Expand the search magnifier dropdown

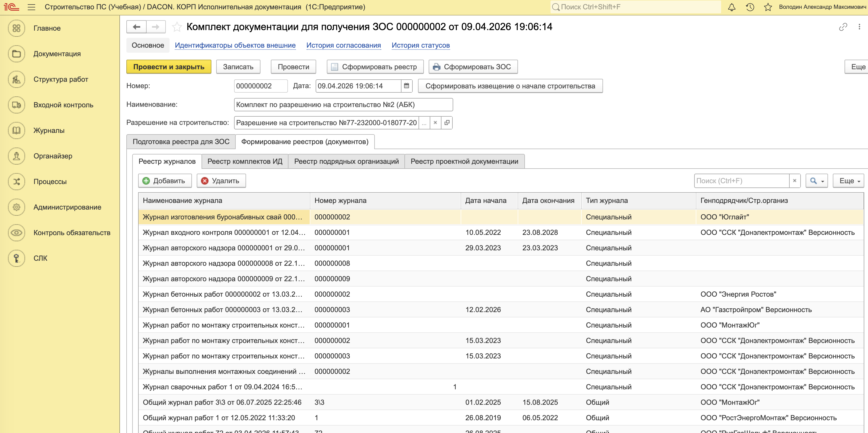coord(817,181)
